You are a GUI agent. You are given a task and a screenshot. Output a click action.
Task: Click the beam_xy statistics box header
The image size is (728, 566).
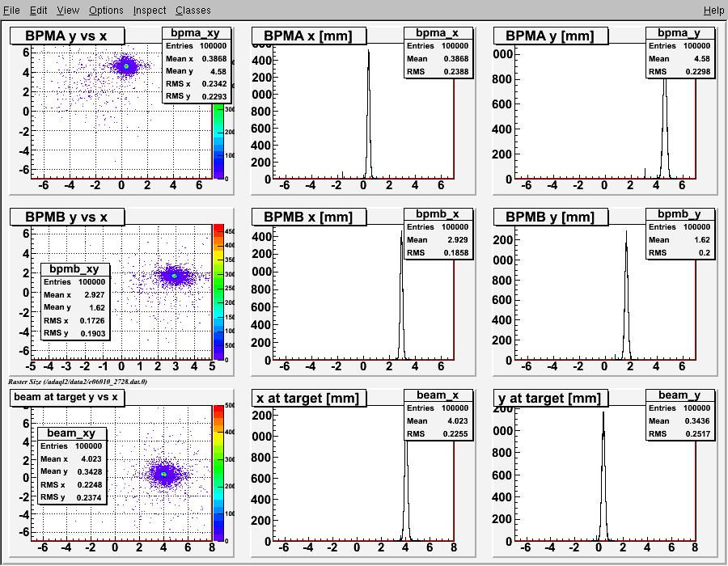pyautogui.click(x=71, y=433)
